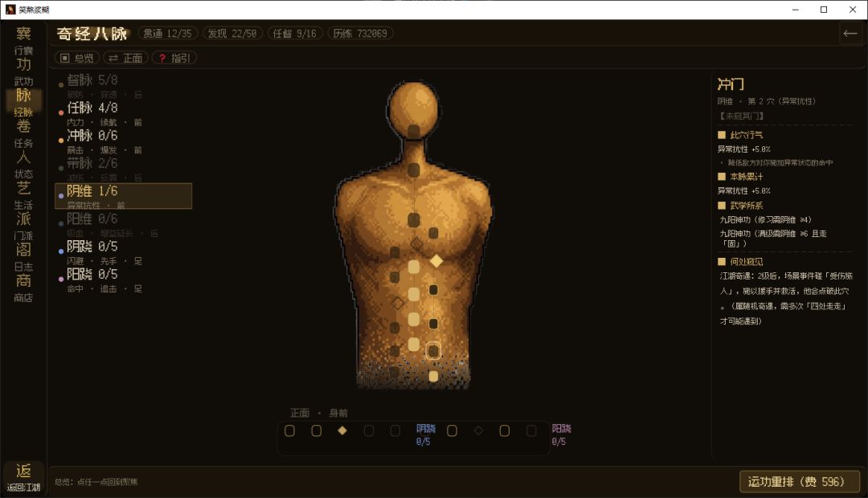The height and width of the screenshot is (498, 868).
Task: Click the purple 阳跷 0/5 label below the figure
Action: click(561, 435)
